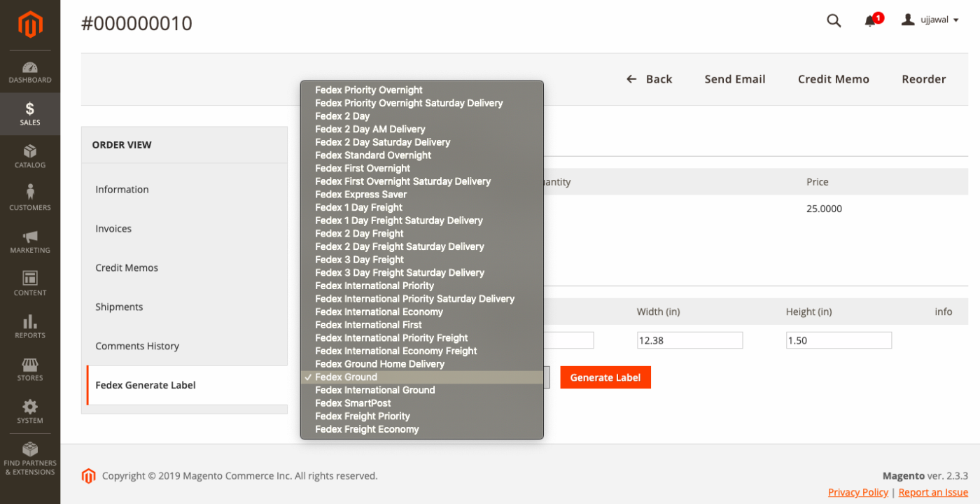This screenshot has width=980, height=504.
Task: Choose Fedex SmartPost option
Action: 422,403
